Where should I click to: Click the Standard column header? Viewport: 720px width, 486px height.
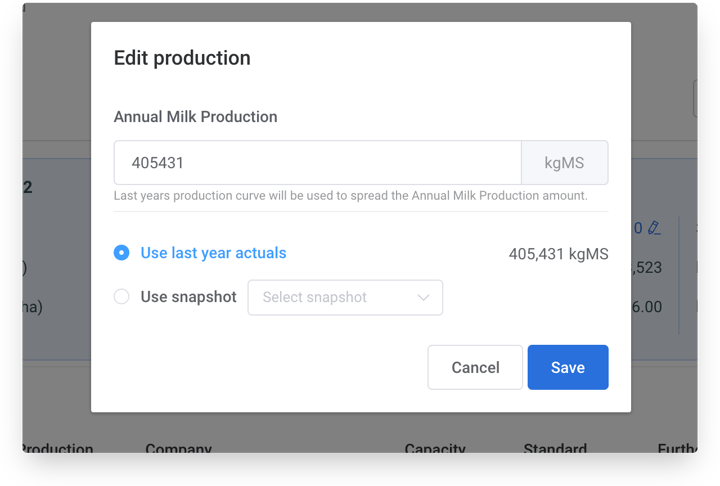tap(555, 448)
